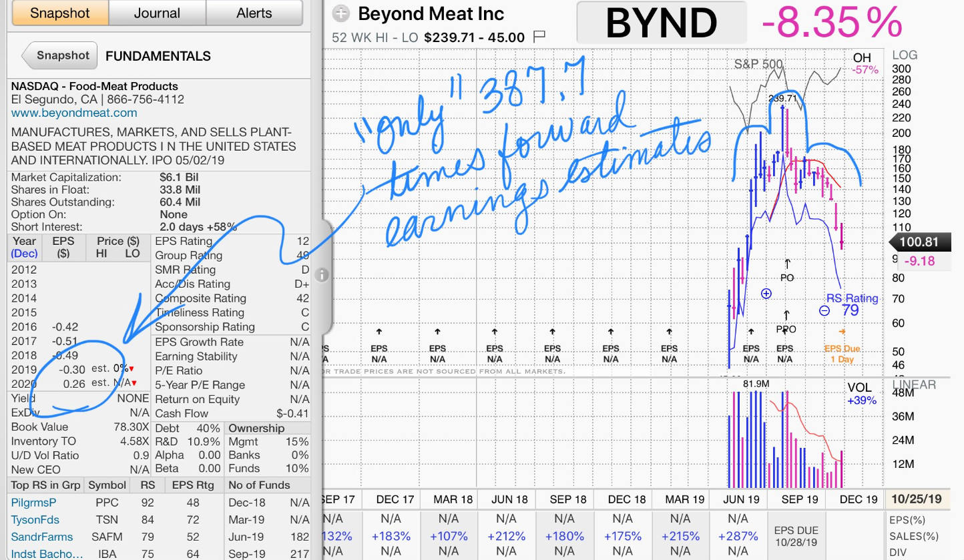The width and height of the screenshot is (964, 560).
Task: Click the red triangle beside 2019 est. 0%
Action: 132,369
